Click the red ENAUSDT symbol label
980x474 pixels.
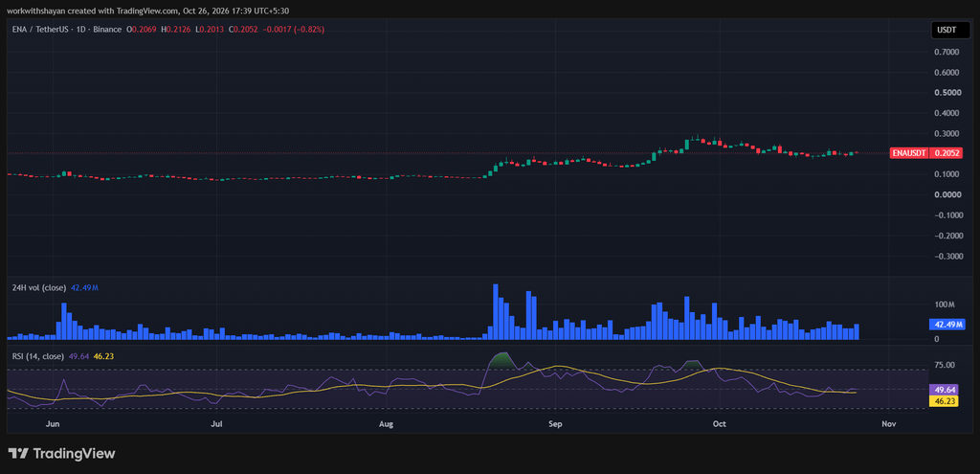[909, 152]
